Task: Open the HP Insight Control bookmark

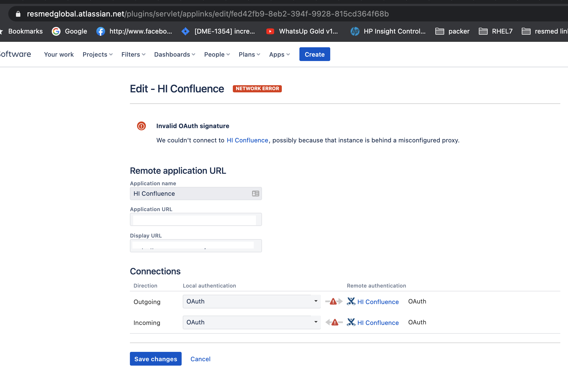Action: (388, 31)
